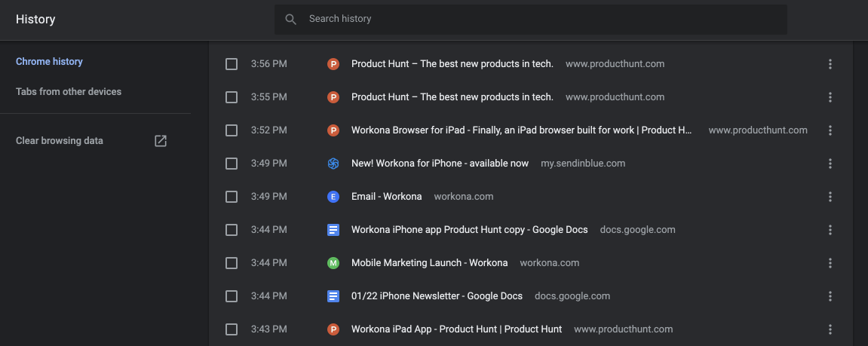Open actions menu for Workona iPhone app Product Hunt copy
Viewport: 868px width, 346px height.
830,231
